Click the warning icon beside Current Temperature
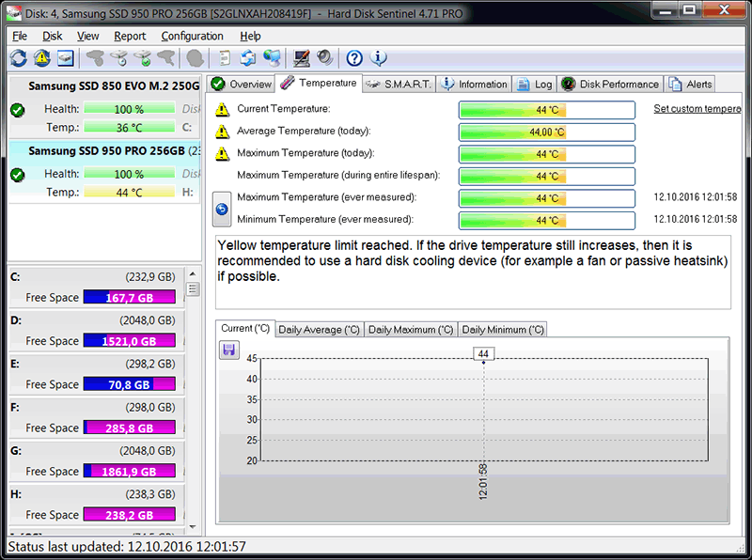 click(x=222, y=110)
